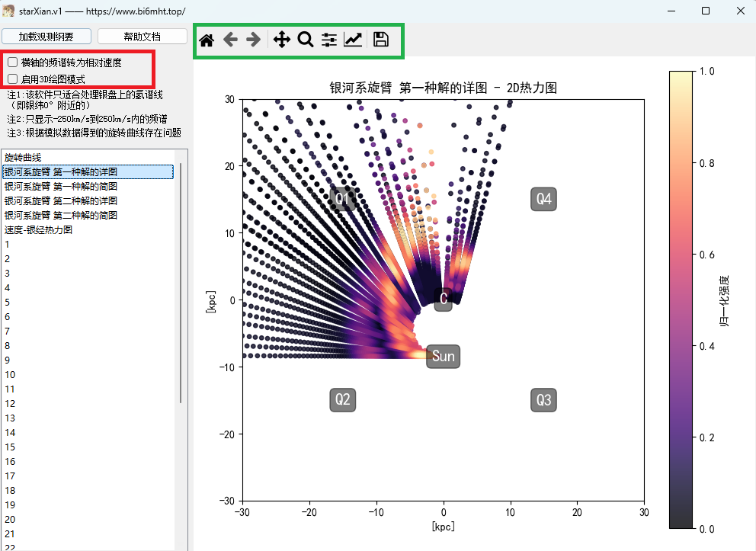756x551 pixels.
Task: Select the Pan move tool
Action: pyautogui.click(x=282, y=40)
